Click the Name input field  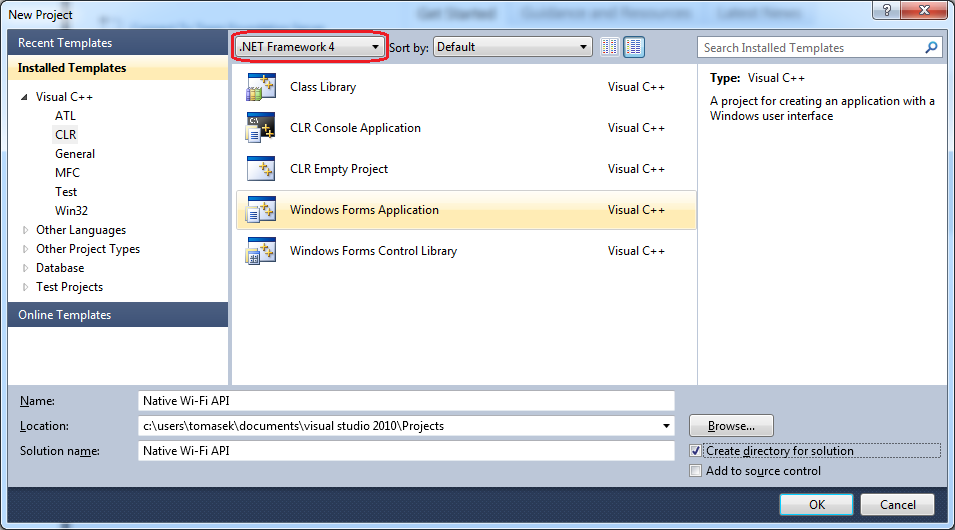[x=406, y=401]
